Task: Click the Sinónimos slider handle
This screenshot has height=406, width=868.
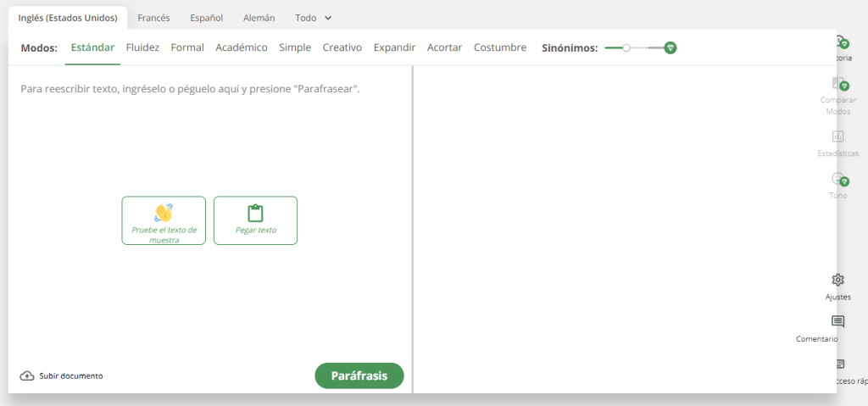Action: [626, 48]
